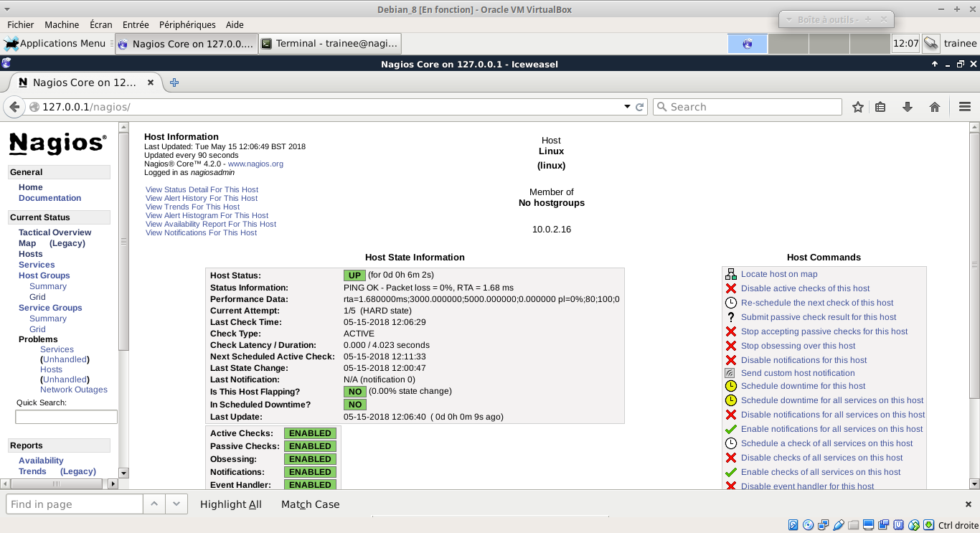The width and height of the screenshot is (980, 533).
Task: Go back with the browser back arrow
Action: (14, 107)
